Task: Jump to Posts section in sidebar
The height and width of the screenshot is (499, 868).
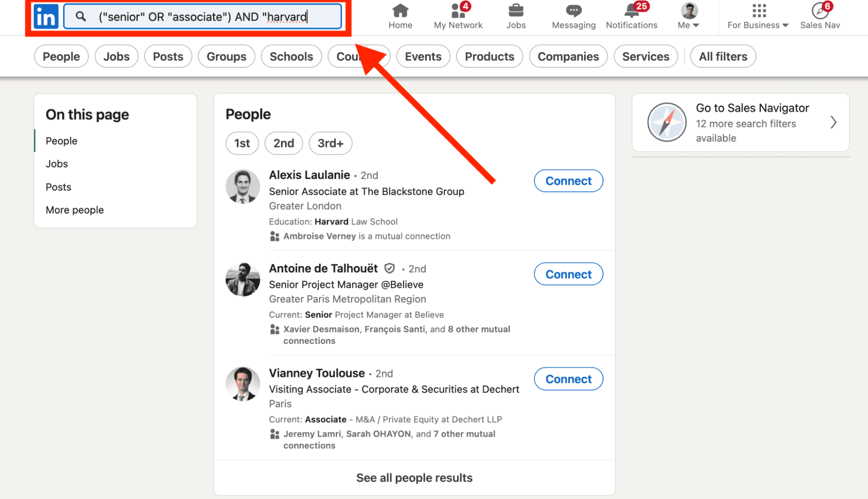Action: (x=58, y=187)
